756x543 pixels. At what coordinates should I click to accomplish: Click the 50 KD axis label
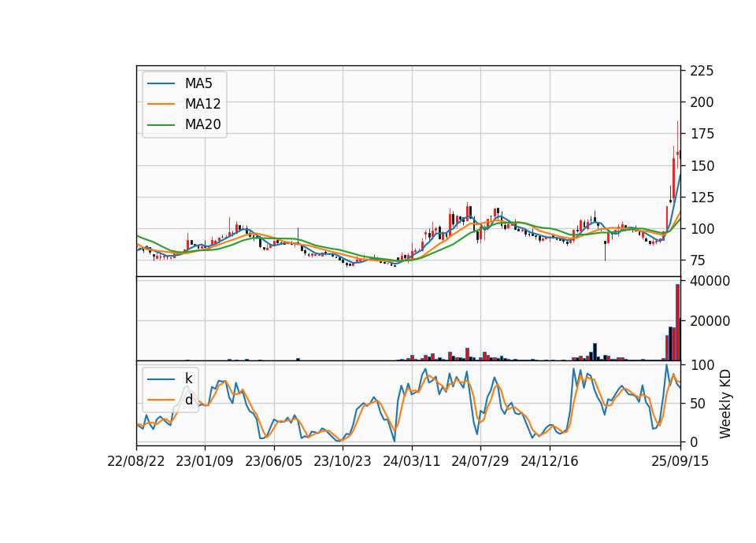click(699, 404)
